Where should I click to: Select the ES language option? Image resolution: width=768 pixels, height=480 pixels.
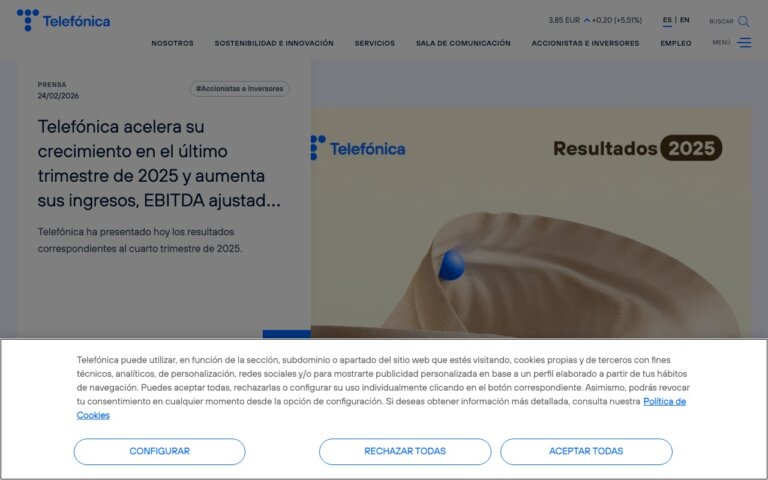667,20
